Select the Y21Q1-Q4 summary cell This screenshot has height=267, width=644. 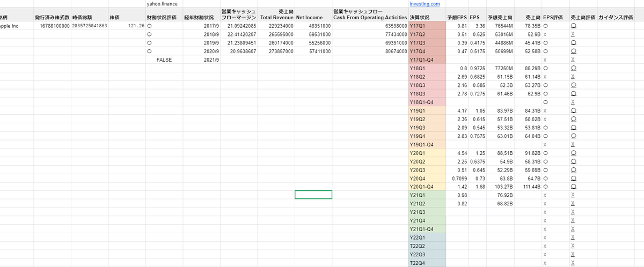click(427, 229)
